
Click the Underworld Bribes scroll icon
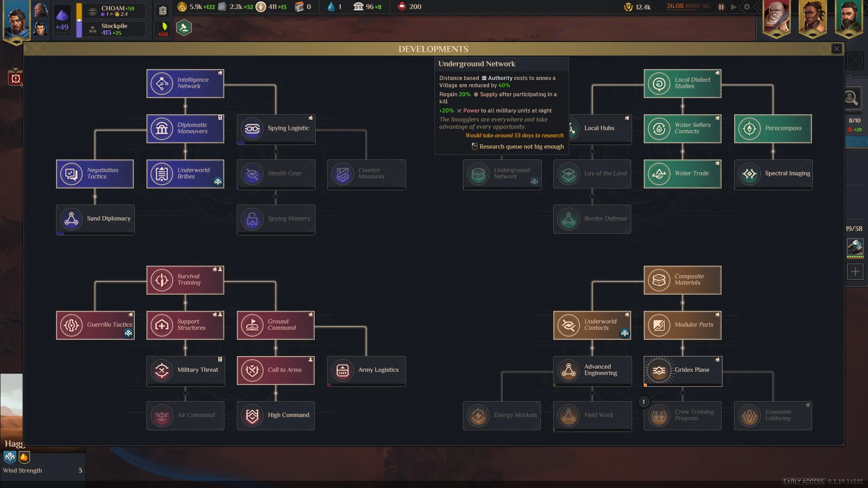point(162,174)
